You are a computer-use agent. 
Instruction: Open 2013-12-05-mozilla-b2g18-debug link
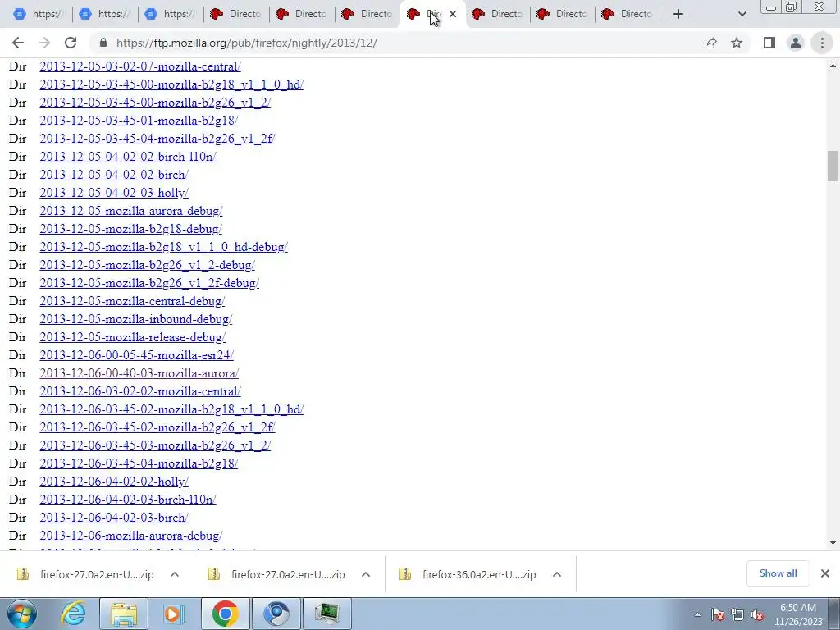[x=130, y=229]
